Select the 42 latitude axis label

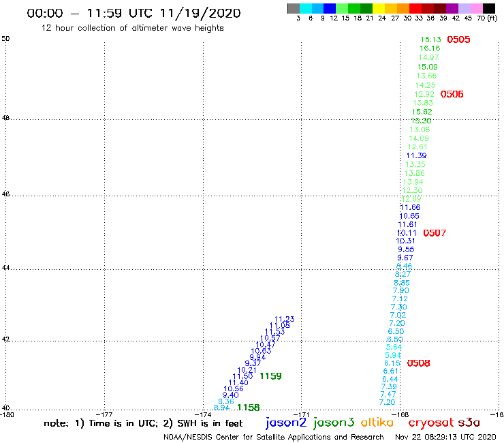pyautogui.click(x=5, y=339)
